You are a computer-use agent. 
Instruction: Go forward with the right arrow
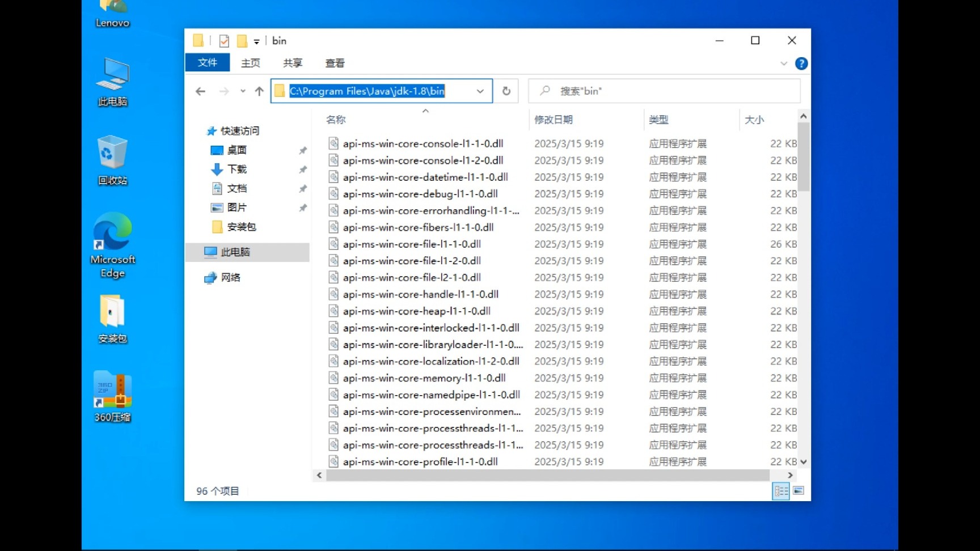(224, 91)
